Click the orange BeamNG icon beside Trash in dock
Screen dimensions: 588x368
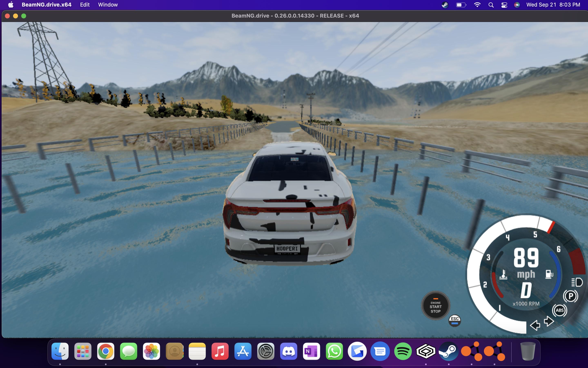coord(494,351)
